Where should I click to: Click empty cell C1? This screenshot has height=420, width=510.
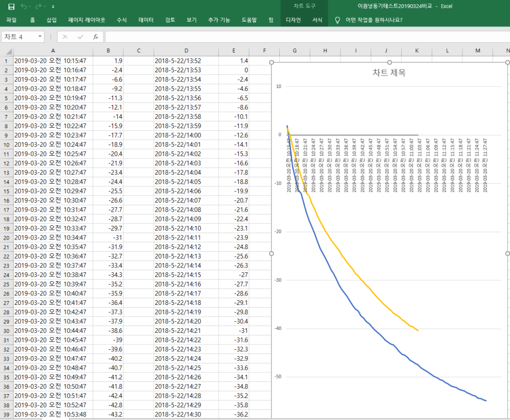138,61
